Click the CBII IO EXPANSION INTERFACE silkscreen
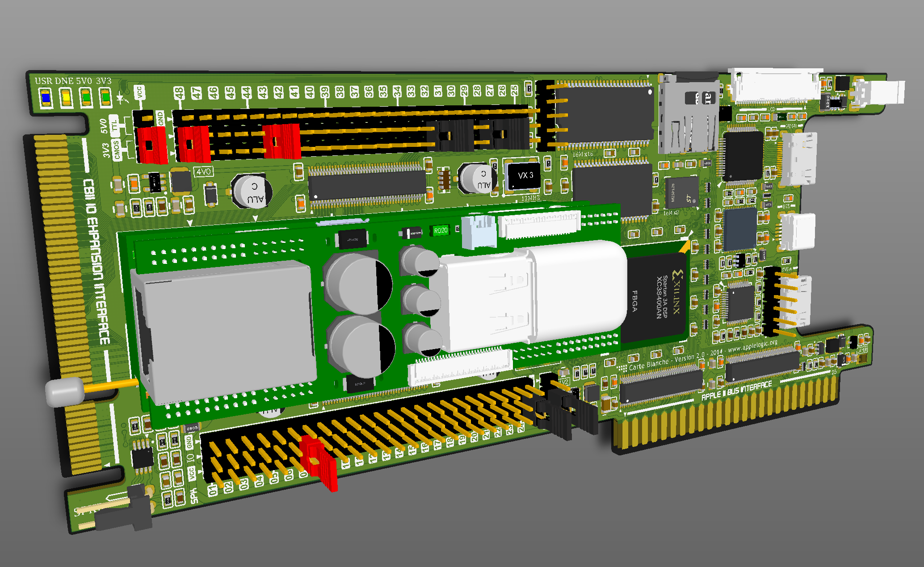The image size is (924, 567). tap(97, 263)
